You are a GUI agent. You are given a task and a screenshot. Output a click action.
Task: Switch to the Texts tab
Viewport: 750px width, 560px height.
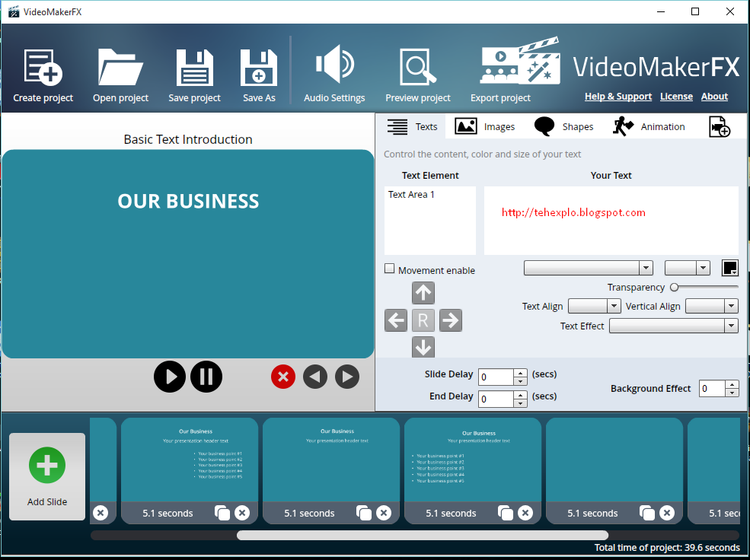pos(412,126)
